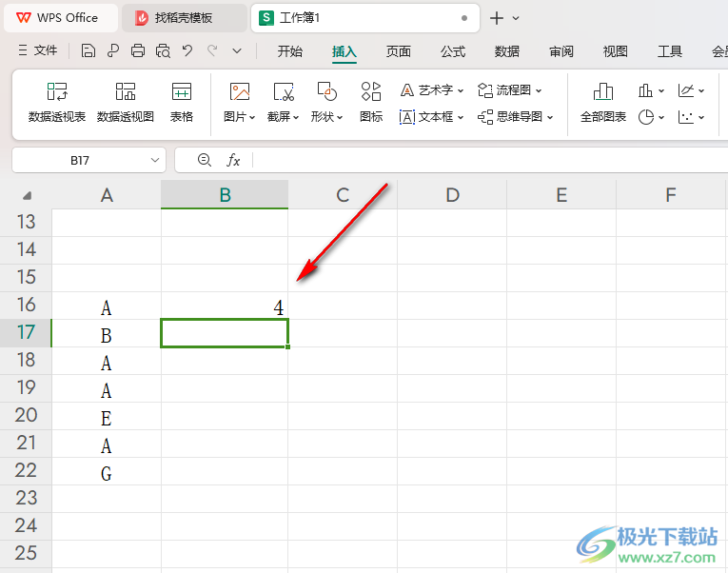Screen dimensions: 728x573
Task: Click WordArt (艺术字) button
Action: (x=431, y=90)
